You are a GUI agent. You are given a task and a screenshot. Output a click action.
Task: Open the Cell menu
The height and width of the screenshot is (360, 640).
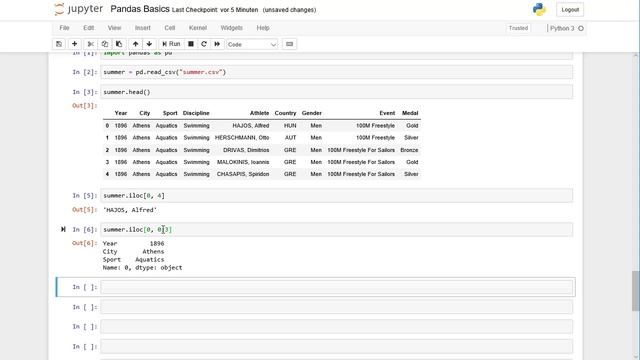[x=170, y=28]
